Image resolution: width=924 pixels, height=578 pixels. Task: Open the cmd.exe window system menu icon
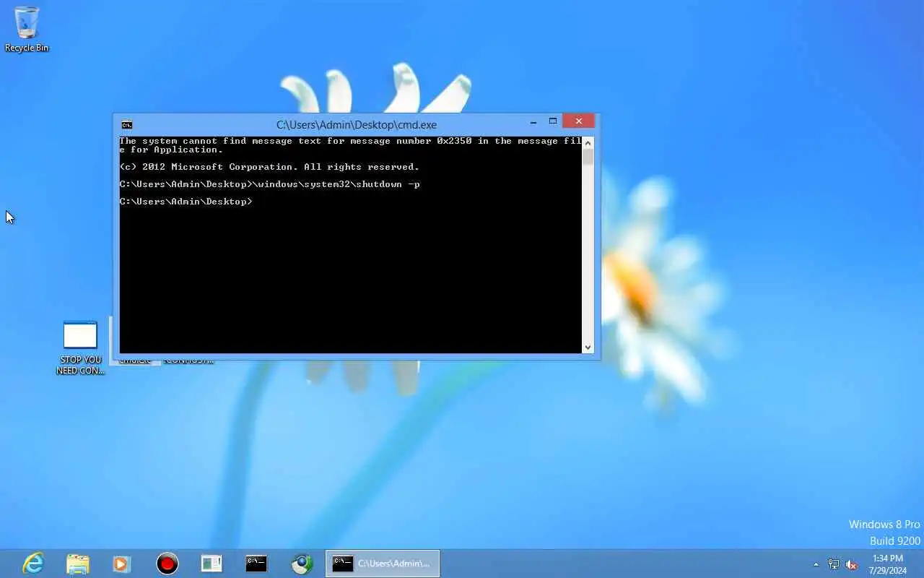click(127, 124)
